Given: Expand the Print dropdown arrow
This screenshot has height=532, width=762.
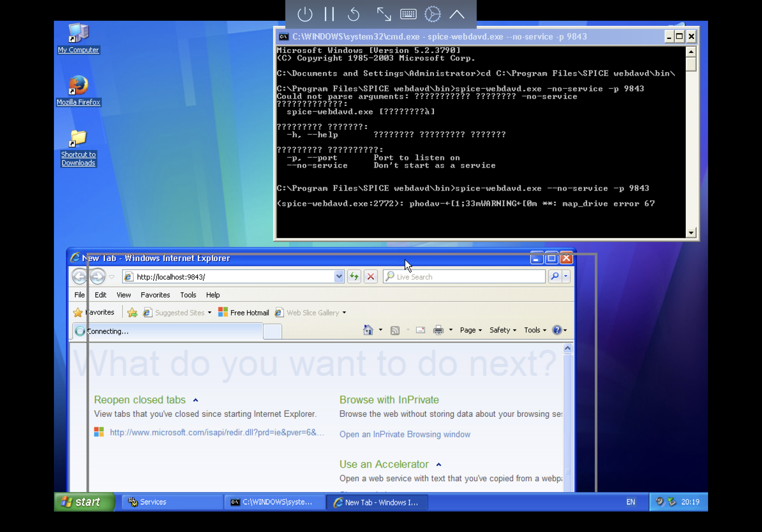Looking at the screenshot, I should point(451,330).
